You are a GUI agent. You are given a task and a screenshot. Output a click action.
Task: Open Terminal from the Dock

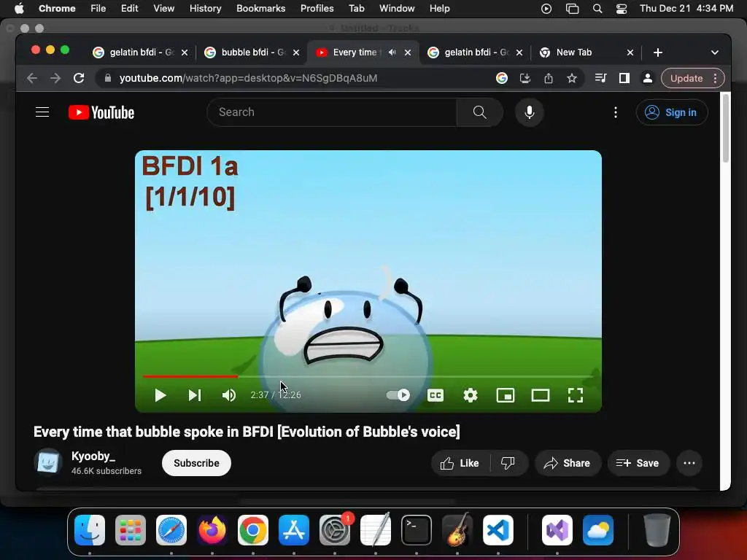[417, 530]
